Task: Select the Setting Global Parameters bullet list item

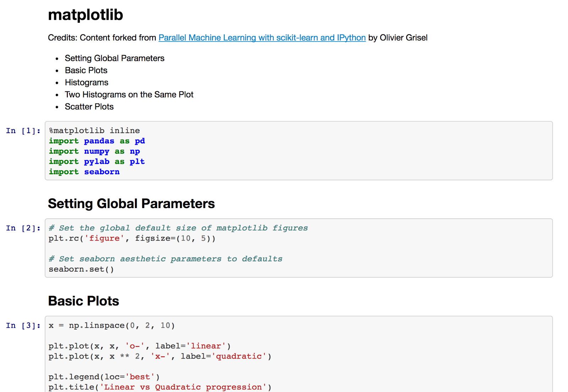Action: pyautogui.click(x=114, y=58)
